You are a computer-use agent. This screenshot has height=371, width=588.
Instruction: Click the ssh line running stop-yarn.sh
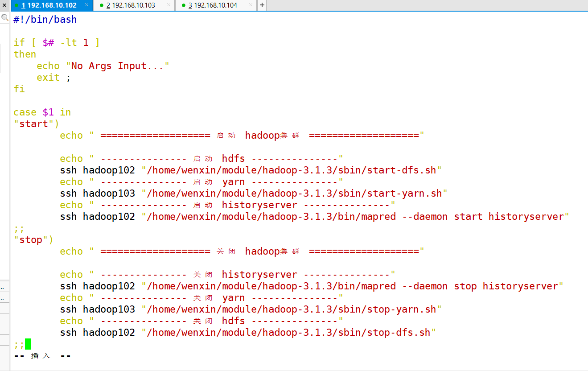coord(251,309)
